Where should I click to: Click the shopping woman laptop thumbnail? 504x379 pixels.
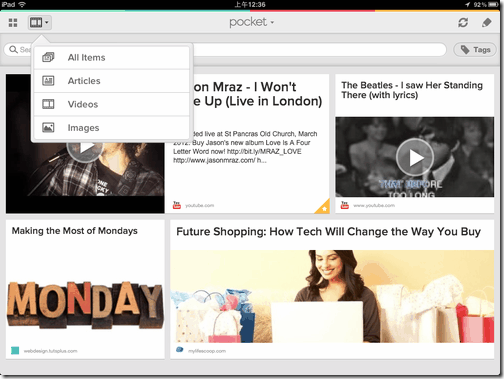point(332,296)
